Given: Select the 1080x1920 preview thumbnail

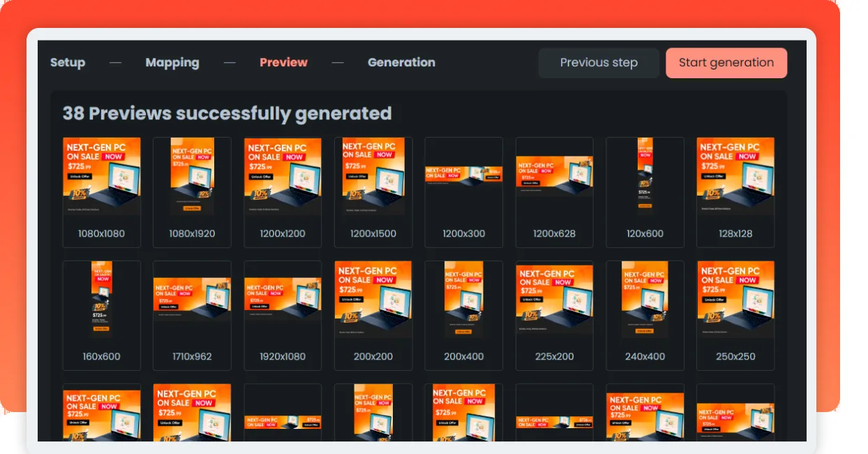Looking at the screenshot, I should (192, 177).
